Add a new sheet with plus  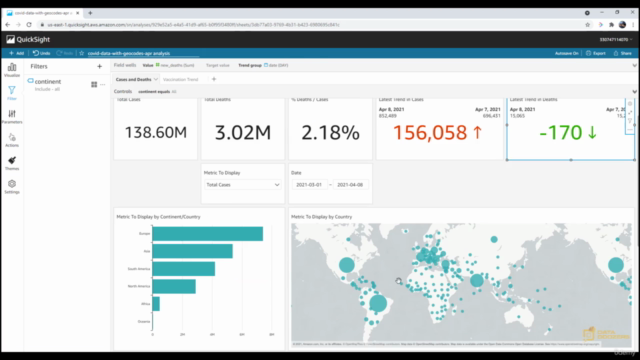[x=214, y=79]
